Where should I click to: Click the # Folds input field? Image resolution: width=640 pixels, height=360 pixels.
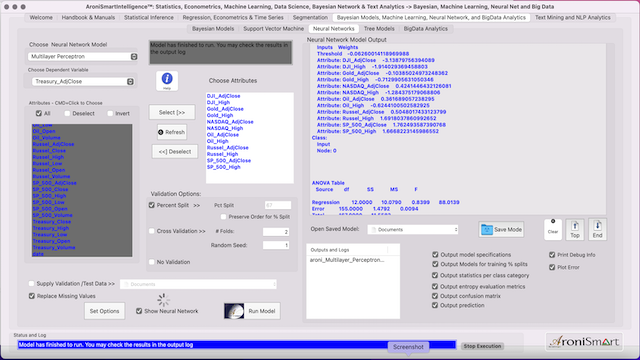click(276, 232)
